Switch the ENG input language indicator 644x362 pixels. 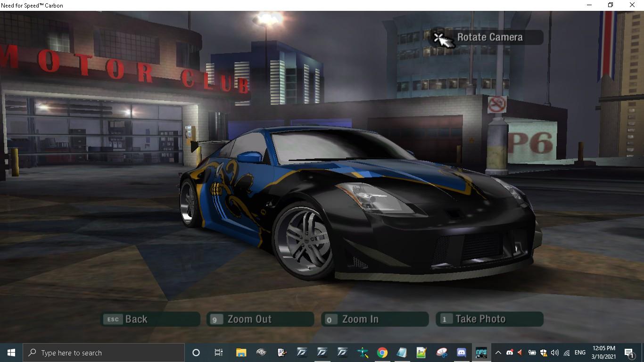click(x=580, y=353)
